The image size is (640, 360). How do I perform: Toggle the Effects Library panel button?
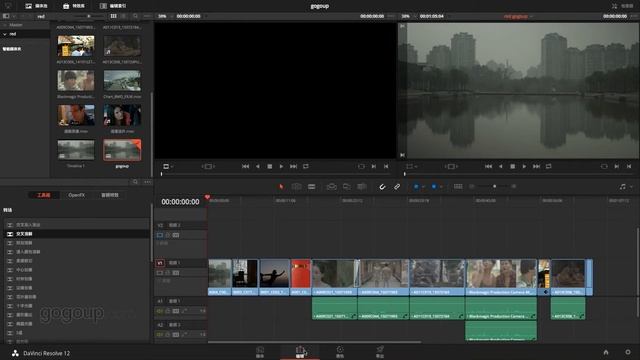coord(74,6)
